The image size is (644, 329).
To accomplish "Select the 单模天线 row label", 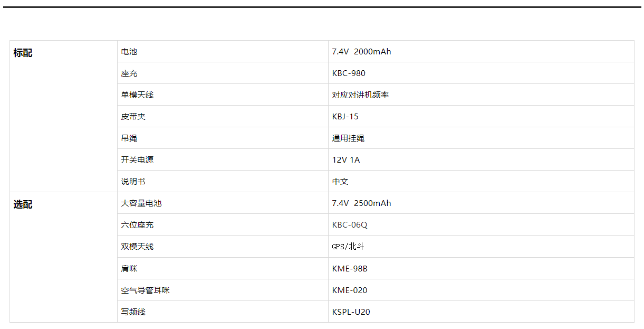I will pyautogui.click(x=137, y=95).
